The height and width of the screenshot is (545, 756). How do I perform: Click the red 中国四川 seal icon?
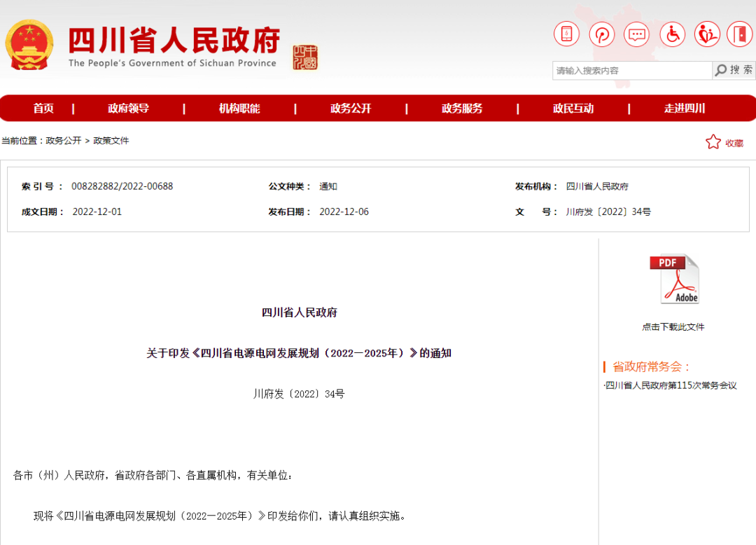(305, 57)
